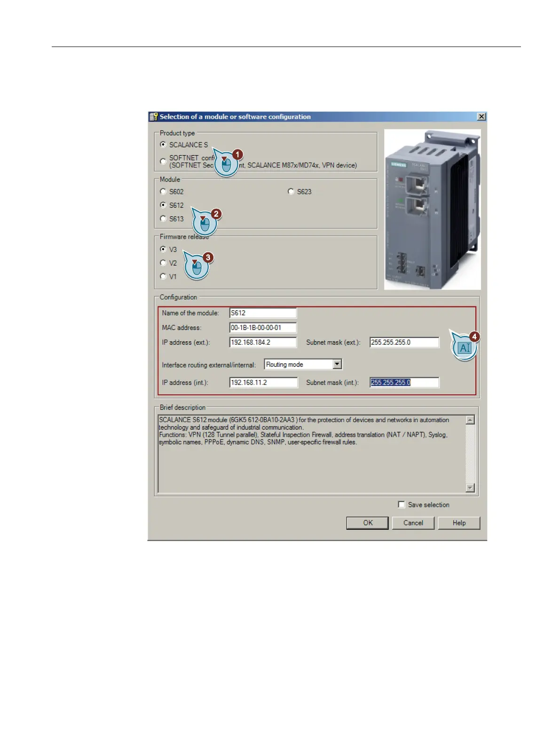Click the dialog title bar icon
The width and height of the screenshot is (560, 746).
(153, 117)
